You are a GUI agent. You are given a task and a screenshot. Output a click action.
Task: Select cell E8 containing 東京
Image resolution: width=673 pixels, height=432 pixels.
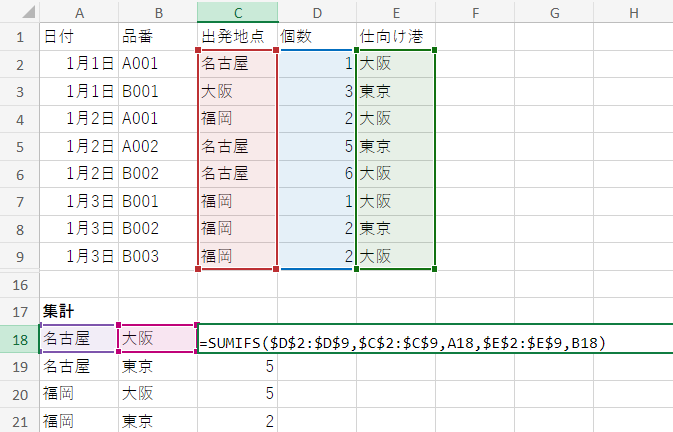(396, 229)
